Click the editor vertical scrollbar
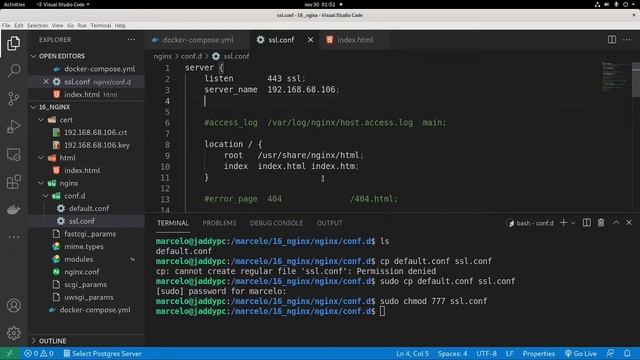Screen dimensions: 640x360 636,80
